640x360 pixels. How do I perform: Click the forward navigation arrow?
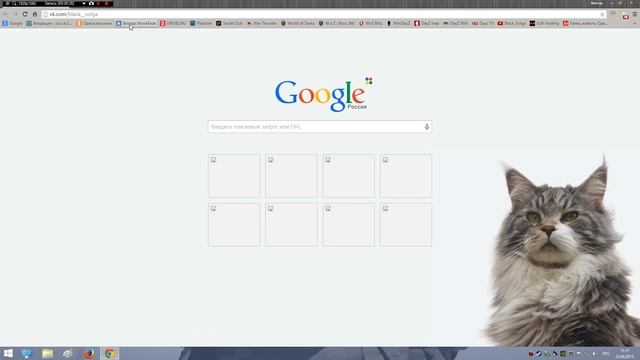(x=16, y=14)
